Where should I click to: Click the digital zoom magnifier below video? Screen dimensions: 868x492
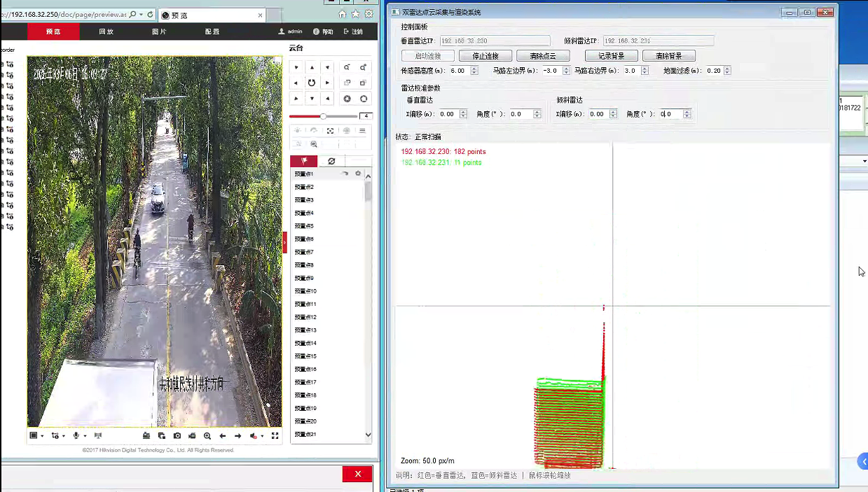pyautogui.click(x=207, y=436)
